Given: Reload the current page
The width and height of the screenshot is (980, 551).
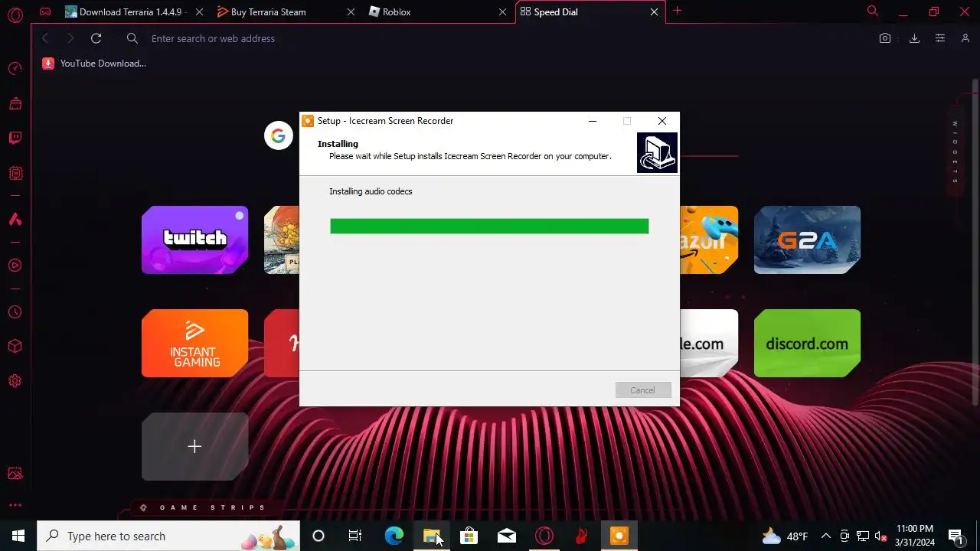Looking at the screenshot, I should point(96,38).
